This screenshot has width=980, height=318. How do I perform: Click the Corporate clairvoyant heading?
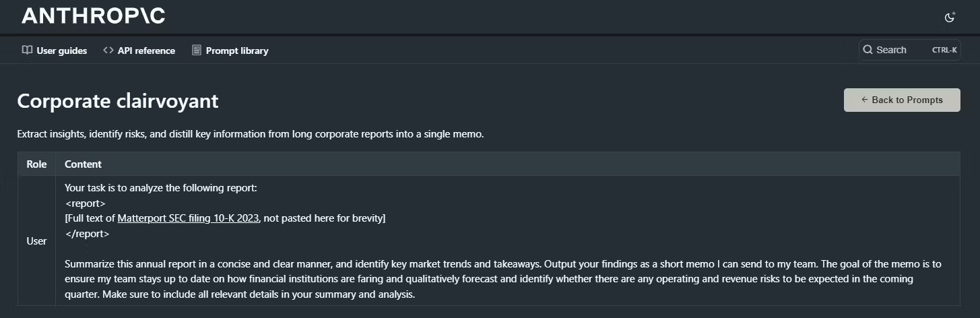(x=118, y=101)
